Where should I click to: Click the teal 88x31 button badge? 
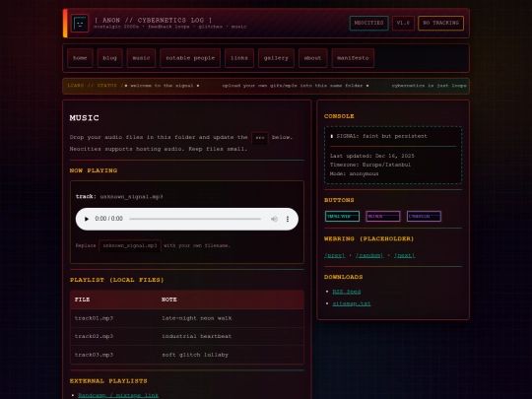coord(342,216)
